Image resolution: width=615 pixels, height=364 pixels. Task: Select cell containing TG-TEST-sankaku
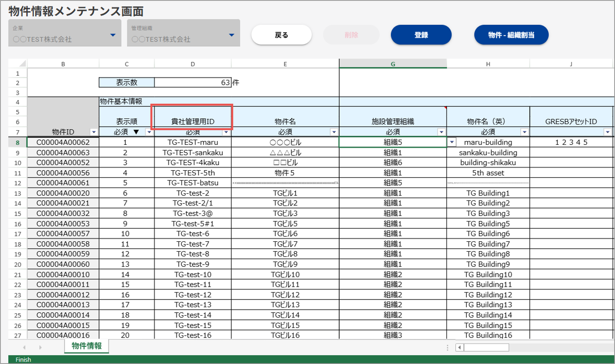[193, 152]
